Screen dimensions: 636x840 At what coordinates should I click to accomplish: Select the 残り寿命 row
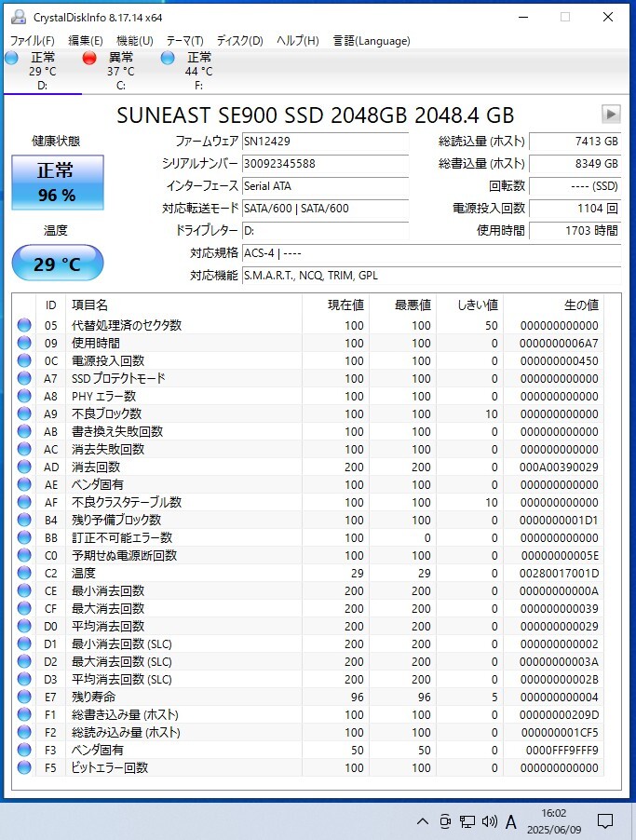(308, 697)
